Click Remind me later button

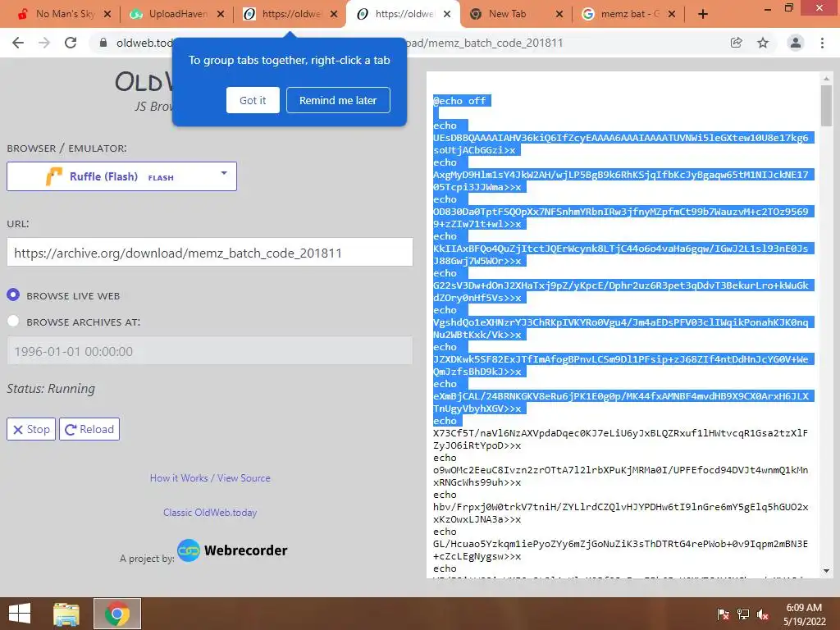pyautogui.click(x=338, y=100)
